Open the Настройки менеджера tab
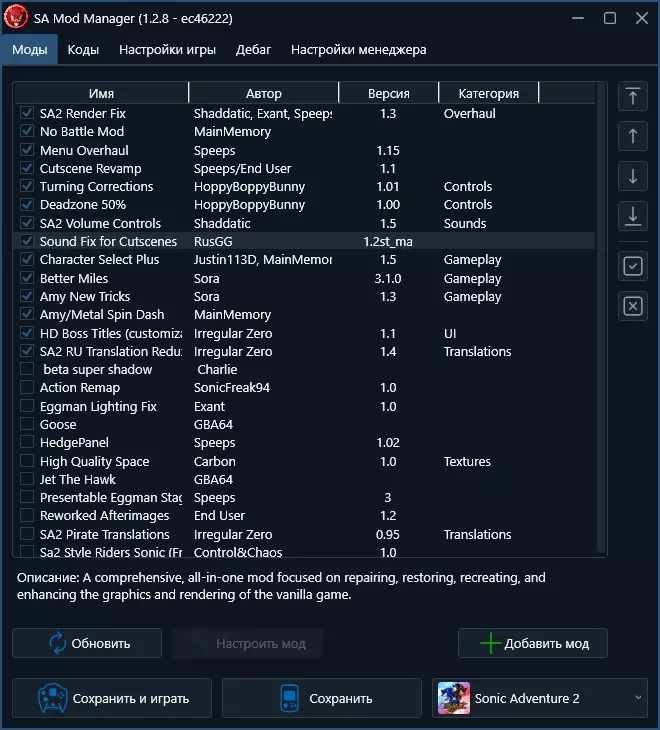Screen dimensions: 660x730 point(358,49)
